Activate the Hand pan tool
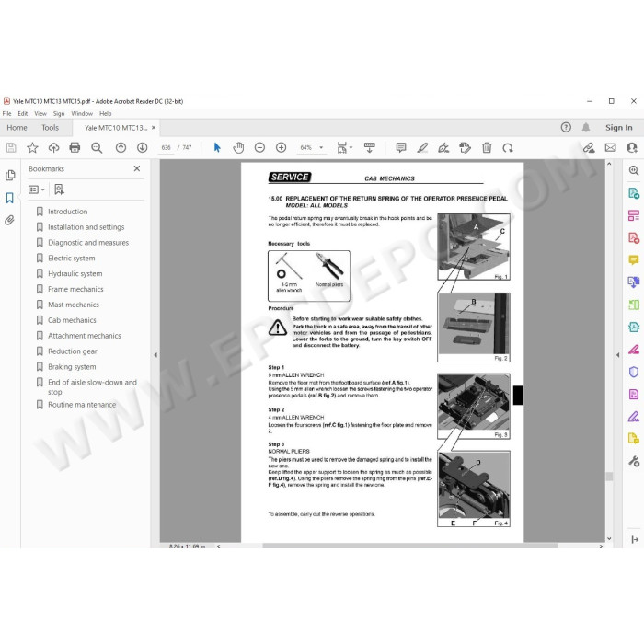The height and width of the screenshot is (644, 644). click(x=238, y=147)
